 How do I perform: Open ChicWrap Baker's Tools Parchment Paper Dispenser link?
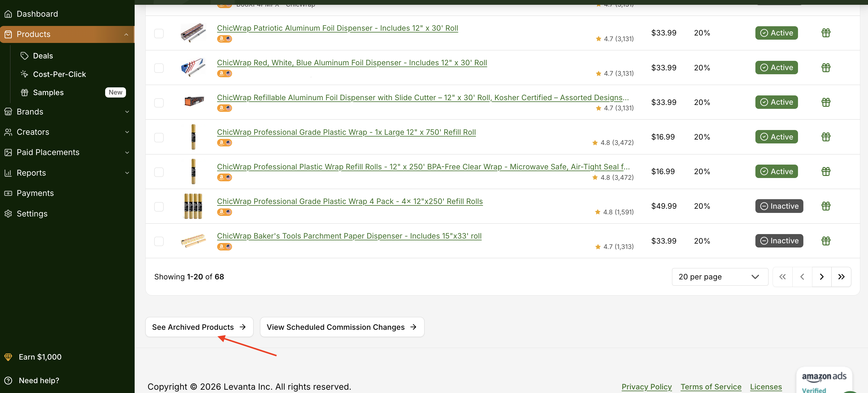(349, 236)
